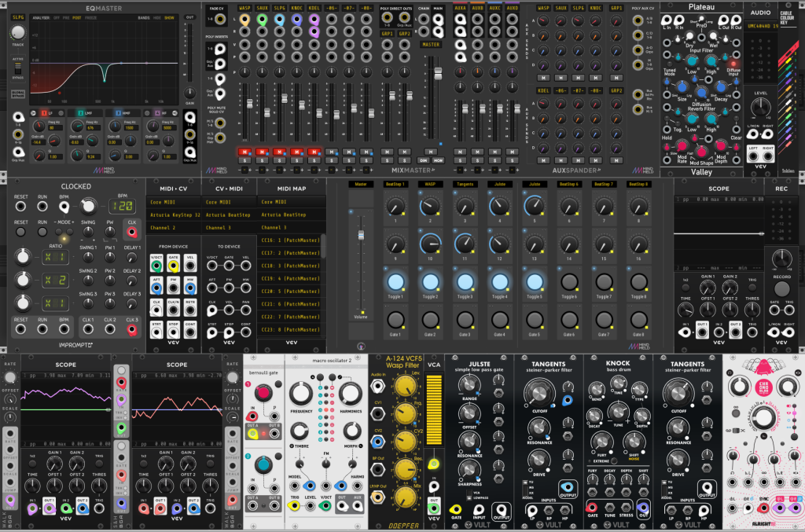This screenshot has width=805, height=532.
Task: Click the SHARPNESS knob on Julste
Action: click(x=469, y=469)
